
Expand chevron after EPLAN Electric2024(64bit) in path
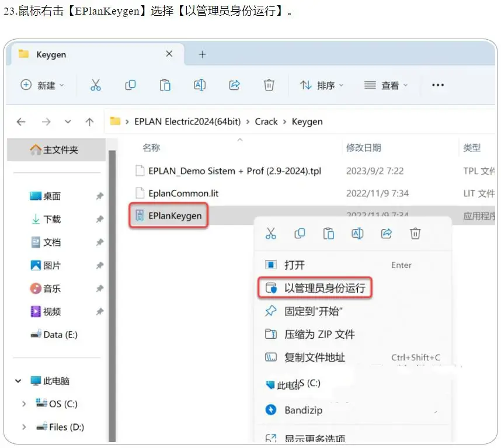point(248,121)
